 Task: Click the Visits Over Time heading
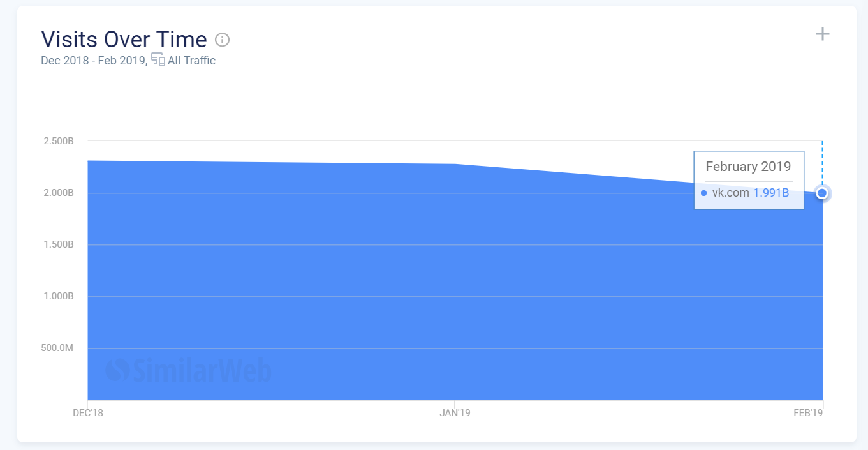[124, 40]
